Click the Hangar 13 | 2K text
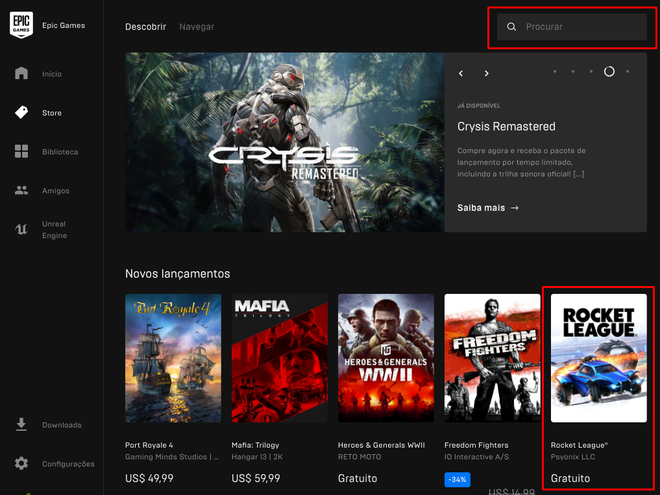 pos(257,457)
